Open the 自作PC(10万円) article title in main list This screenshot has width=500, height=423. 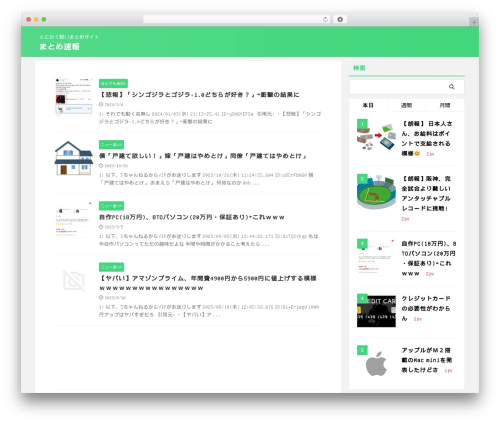point(192,217)
